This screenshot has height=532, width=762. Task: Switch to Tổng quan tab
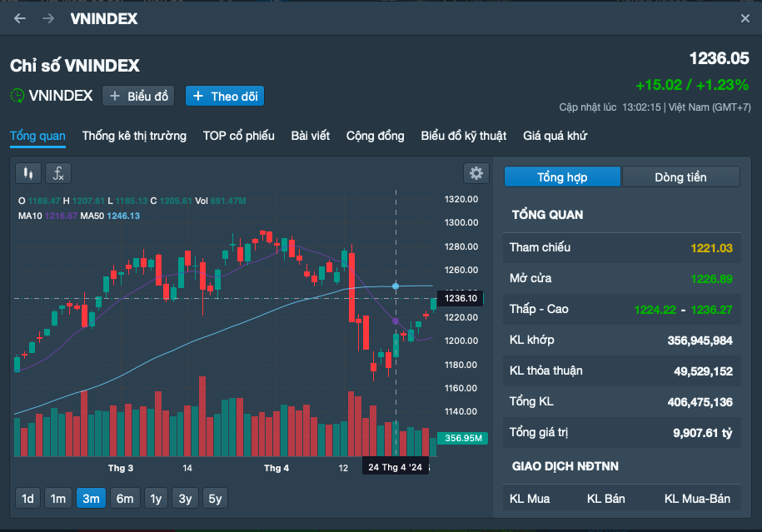(x=38, y=136)
